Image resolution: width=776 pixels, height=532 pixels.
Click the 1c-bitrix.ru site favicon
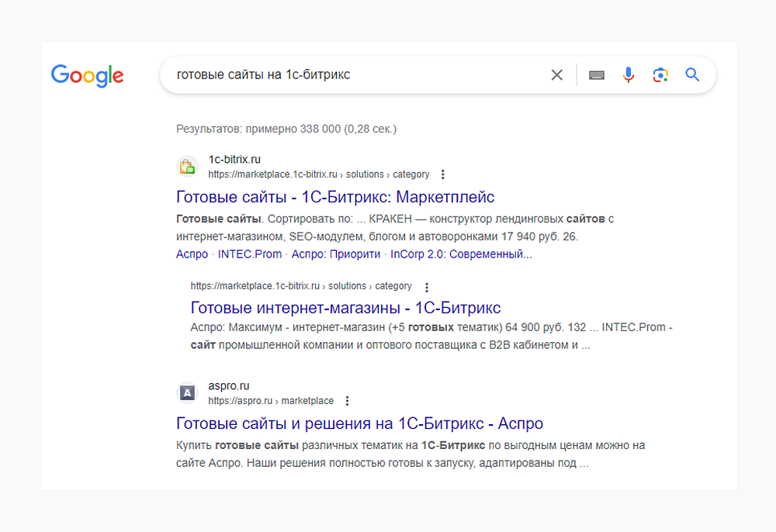(x=187, y=166)
